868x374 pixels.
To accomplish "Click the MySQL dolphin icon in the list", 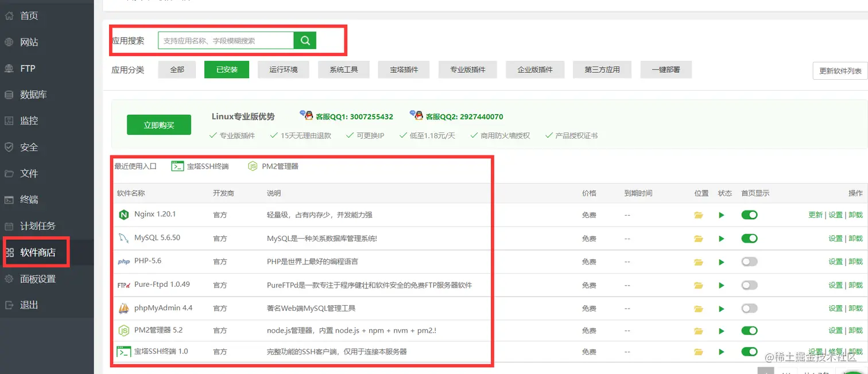I will point(123,238).
